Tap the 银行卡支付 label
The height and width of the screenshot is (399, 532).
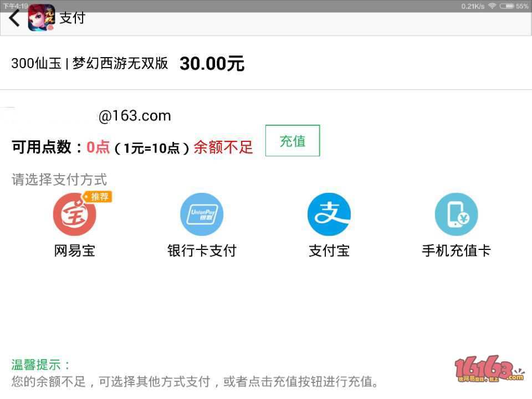tap(202, 250)
